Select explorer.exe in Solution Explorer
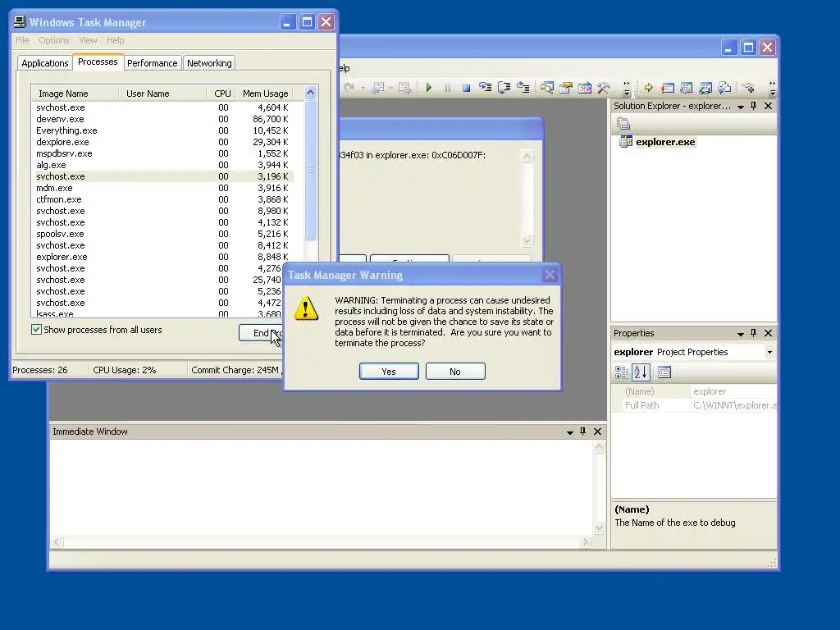The width and height of the screenshot is (840, 630). [x=665, y=142]
